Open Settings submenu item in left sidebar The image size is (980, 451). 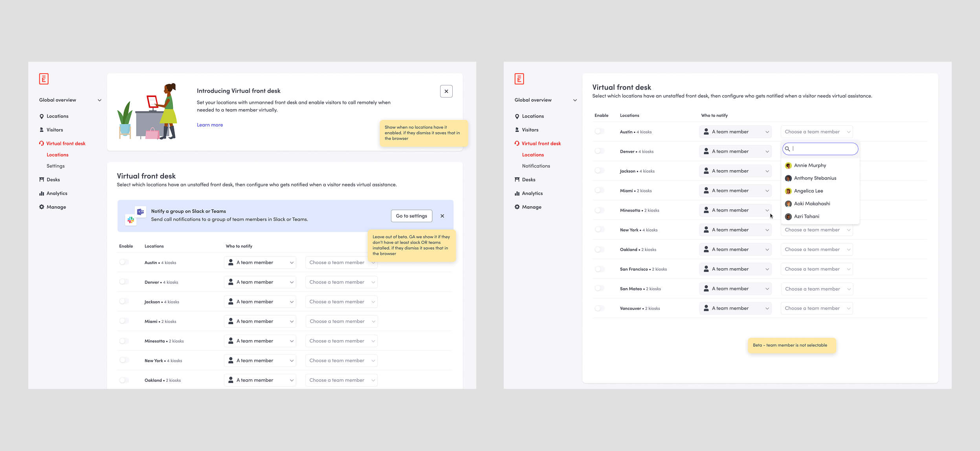point(55,166)
